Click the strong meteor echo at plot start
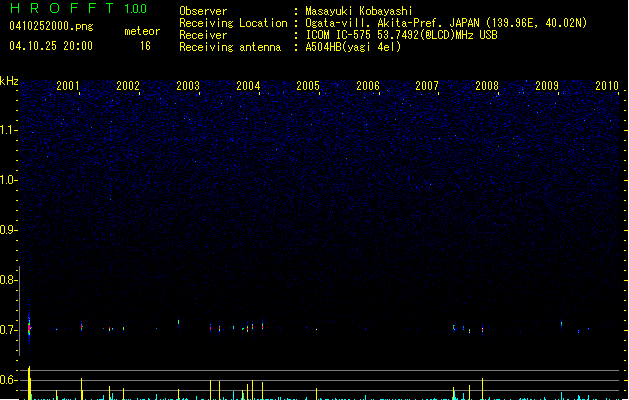629x400 pixels. point(29,327)
